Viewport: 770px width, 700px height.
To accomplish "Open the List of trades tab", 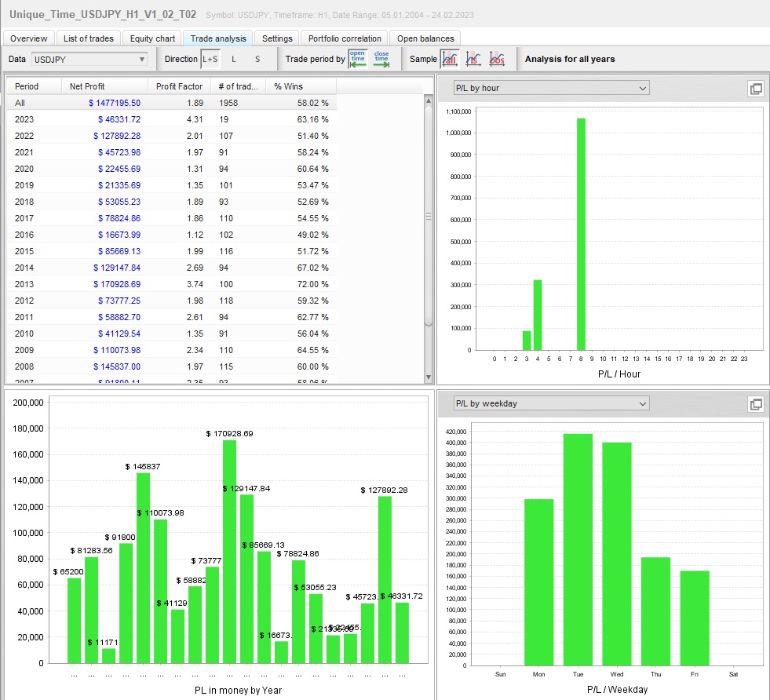I will coord(88,38).
